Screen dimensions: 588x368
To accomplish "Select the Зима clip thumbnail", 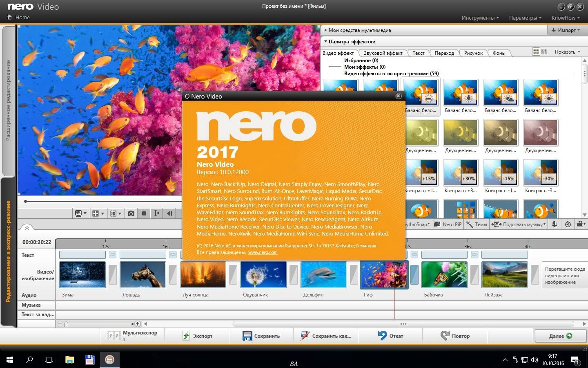I will [82, 275].
